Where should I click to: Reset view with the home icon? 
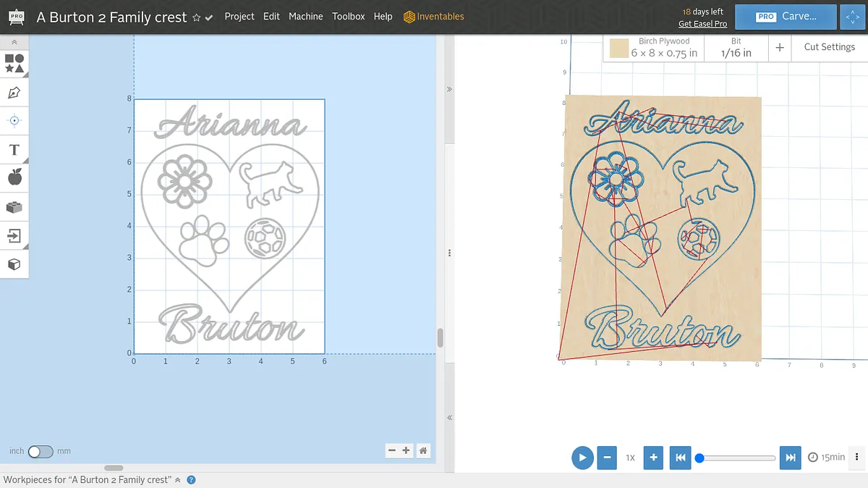[423, 450]
